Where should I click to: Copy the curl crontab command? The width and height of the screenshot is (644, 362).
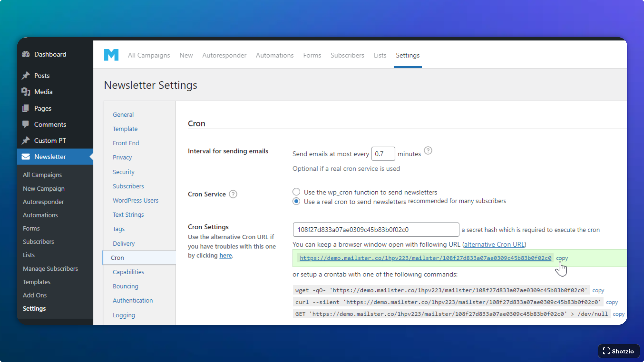point(612,302)
